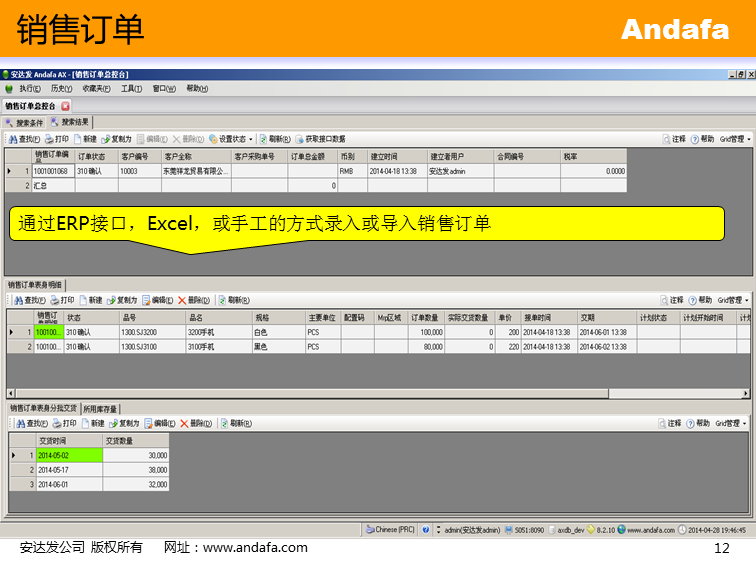
Task: Click 帮助 (Help) in the top toolbar
Action: pyautogui.click(x=702, y=139)
